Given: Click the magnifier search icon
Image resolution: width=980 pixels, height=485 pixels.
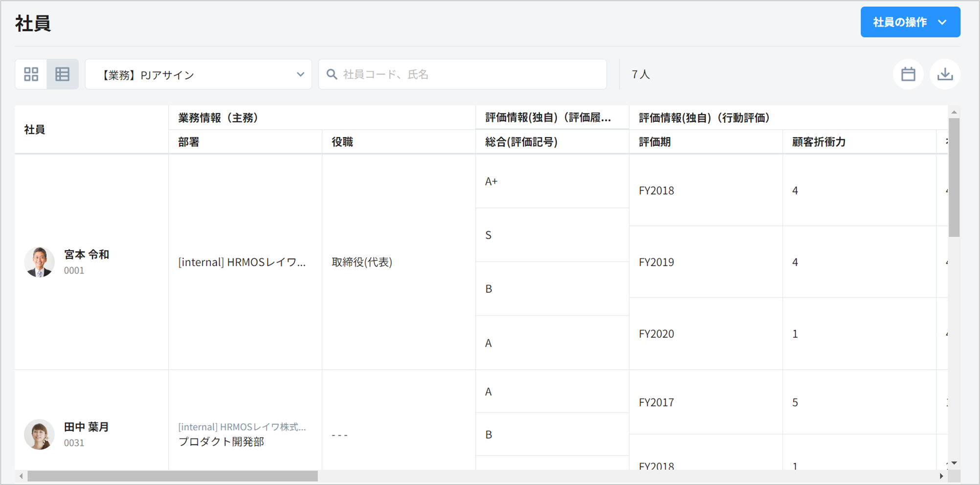Looking at the screenshot, I should point(332,74).
